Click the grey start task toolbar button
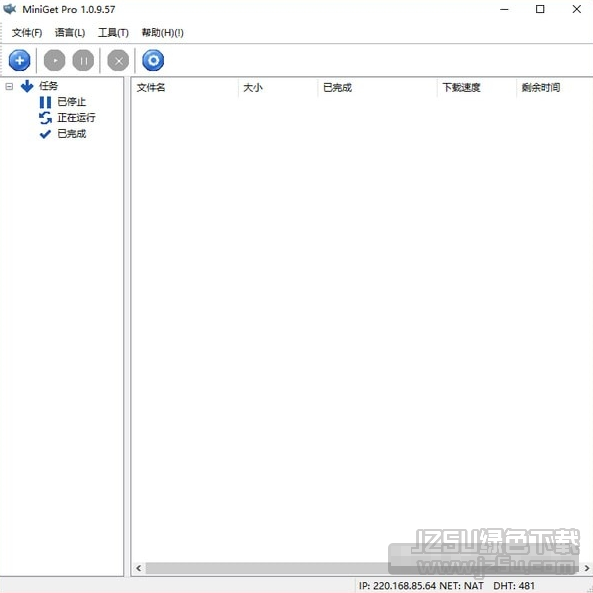Viewport: 593px width, 593px height. (54, 60)
